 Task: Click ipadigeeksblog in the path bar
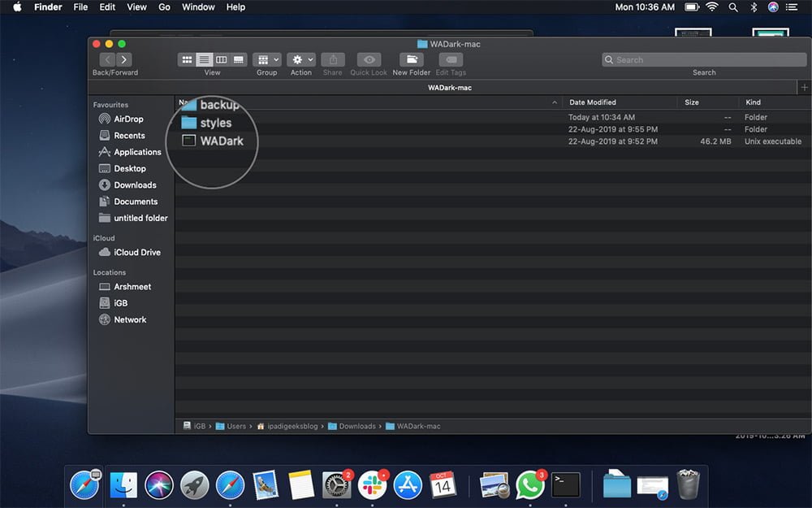tap(287, 426)
